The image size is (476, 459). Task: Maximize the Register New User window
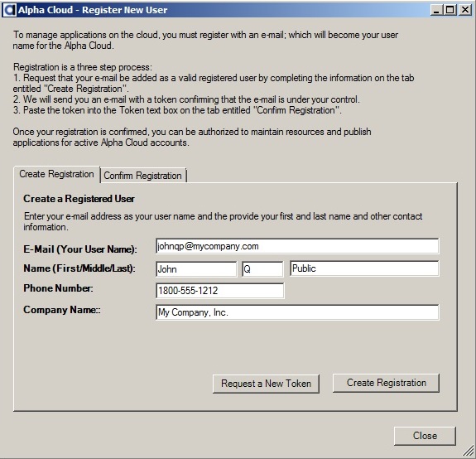click(450, 10)
